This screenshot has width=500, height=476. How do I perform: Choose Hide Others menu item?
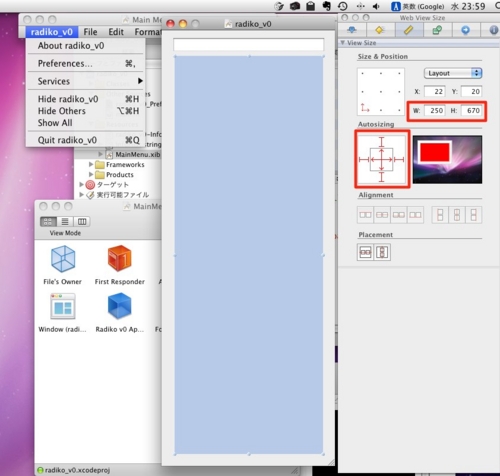85,111
